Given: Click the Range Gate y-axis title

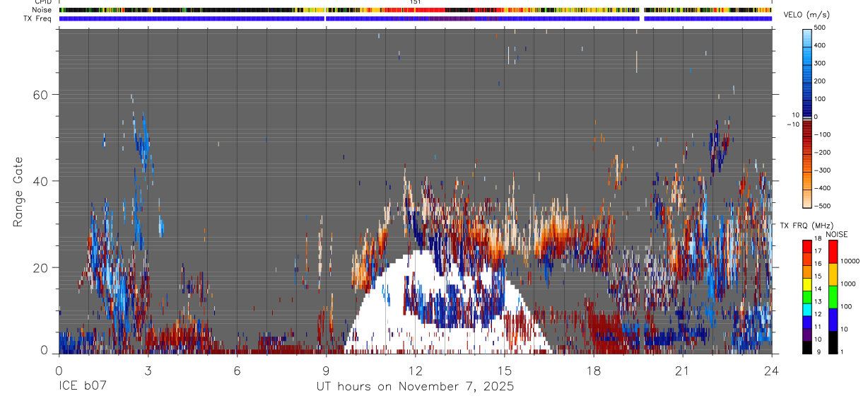Looking at the screenshot, I should tap(18, 191).
